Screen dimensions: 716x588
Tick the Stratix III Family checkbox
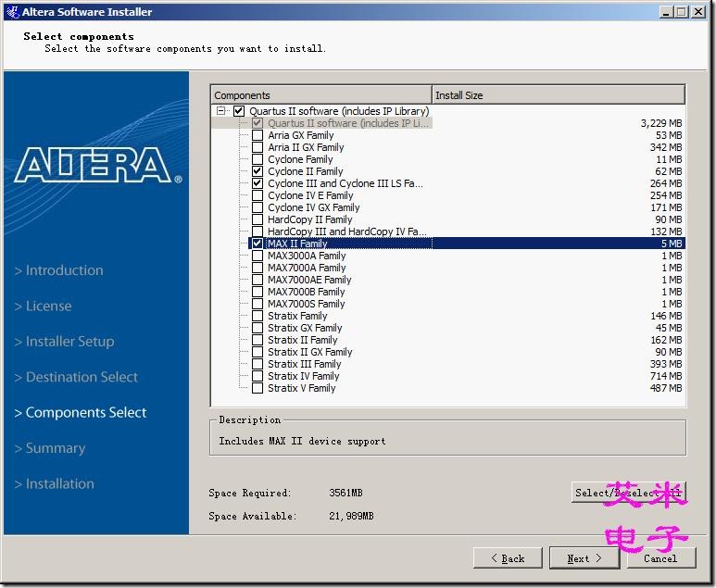coord(258,364)
